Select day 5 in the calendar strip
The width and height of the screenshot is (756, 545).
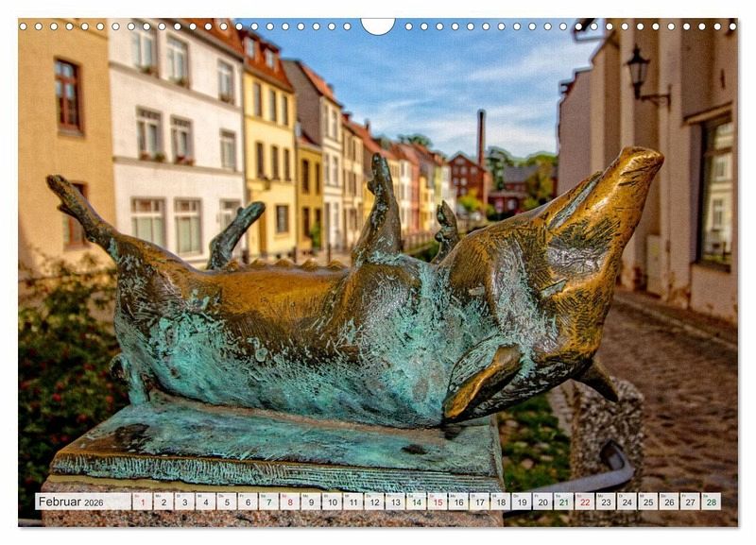[x=227, y=502]
